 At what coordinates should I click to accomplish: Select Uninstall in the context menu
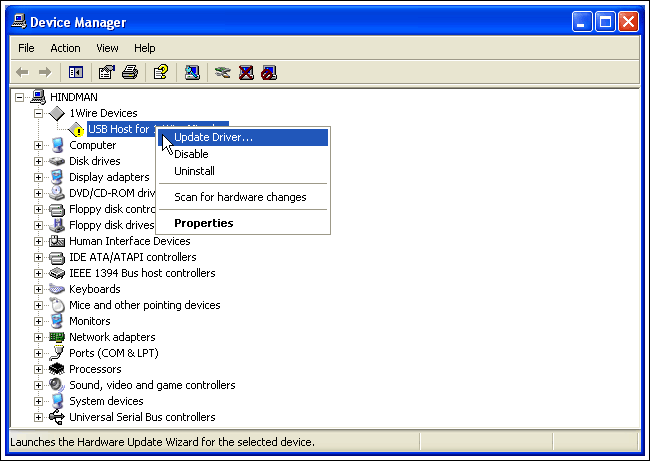point(194,171)
